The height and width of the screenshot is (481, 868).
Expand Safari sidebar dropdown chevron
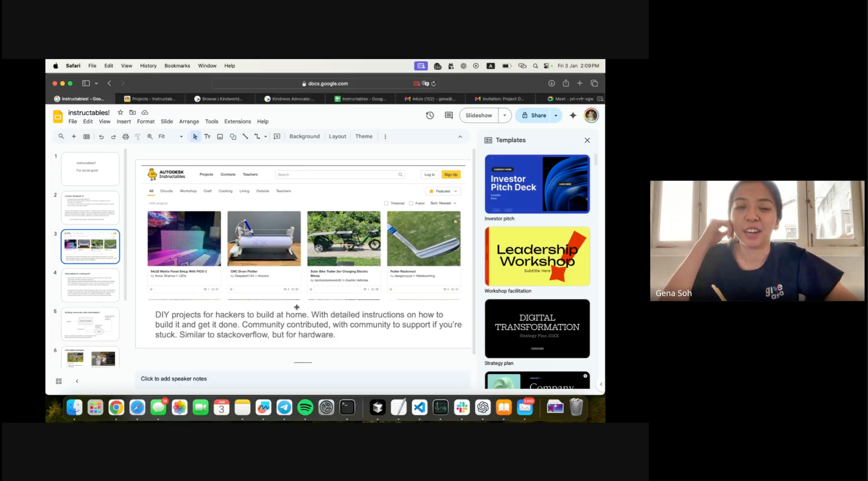pos(96,83)
